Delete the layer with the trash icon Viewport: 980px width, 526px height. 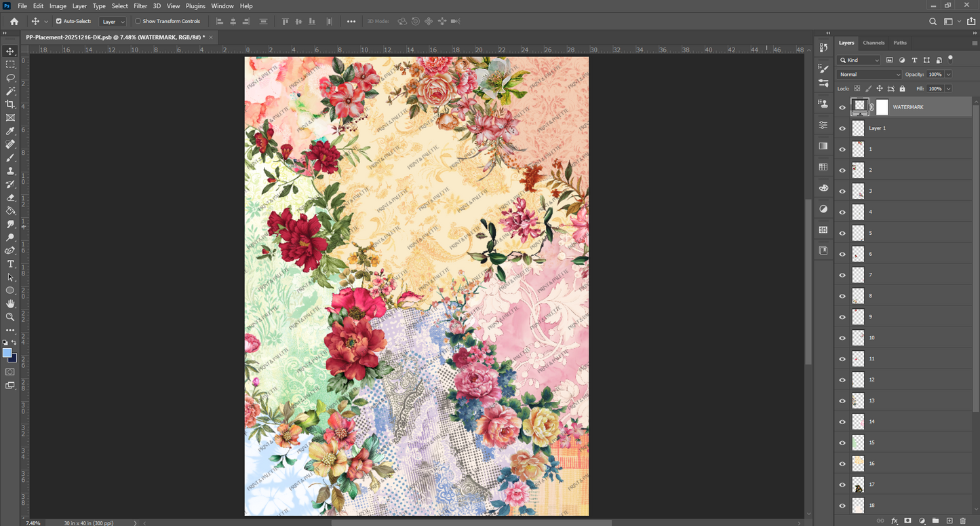pyautogui.click(x=963, y=521)
